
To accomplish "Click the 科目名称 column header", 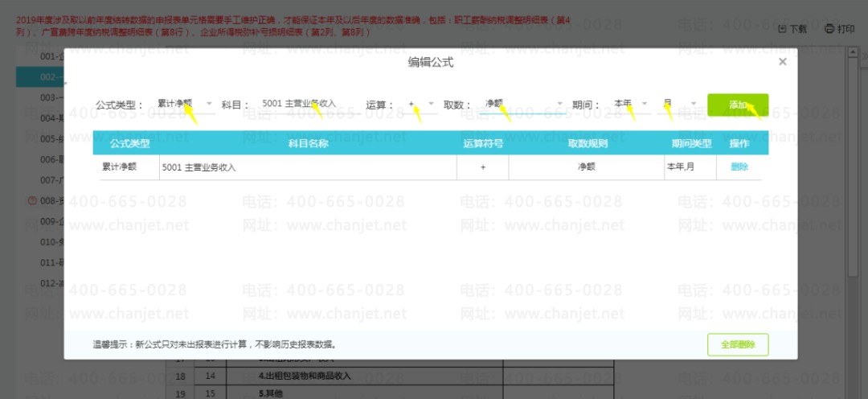I will tap(309, 143).
